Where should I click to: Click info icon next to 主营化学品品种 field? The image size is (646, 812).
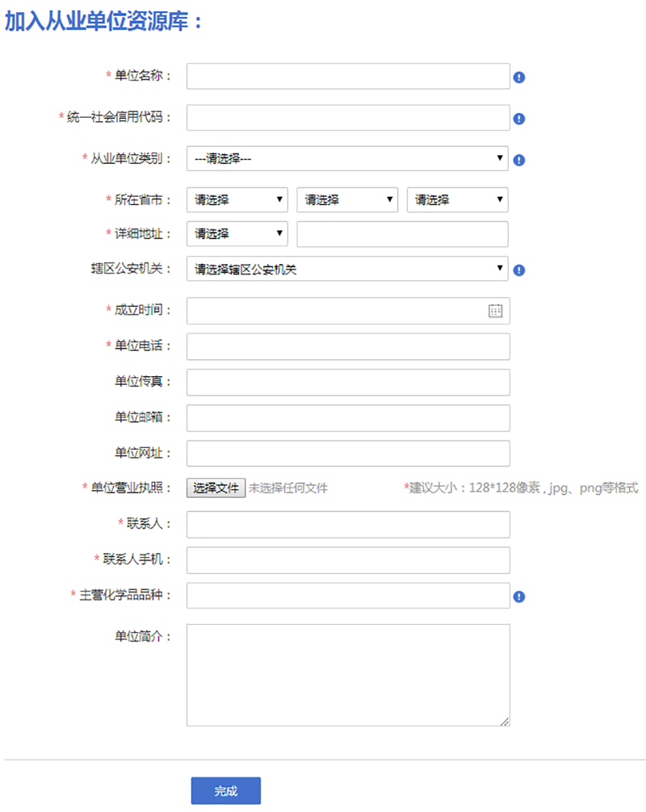pos(519,596)
